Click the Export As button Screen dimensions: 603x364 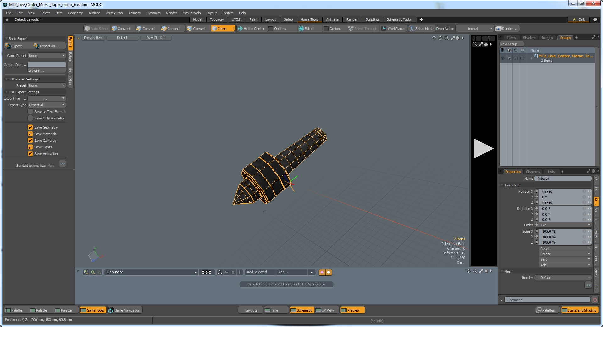coord(50,46)
